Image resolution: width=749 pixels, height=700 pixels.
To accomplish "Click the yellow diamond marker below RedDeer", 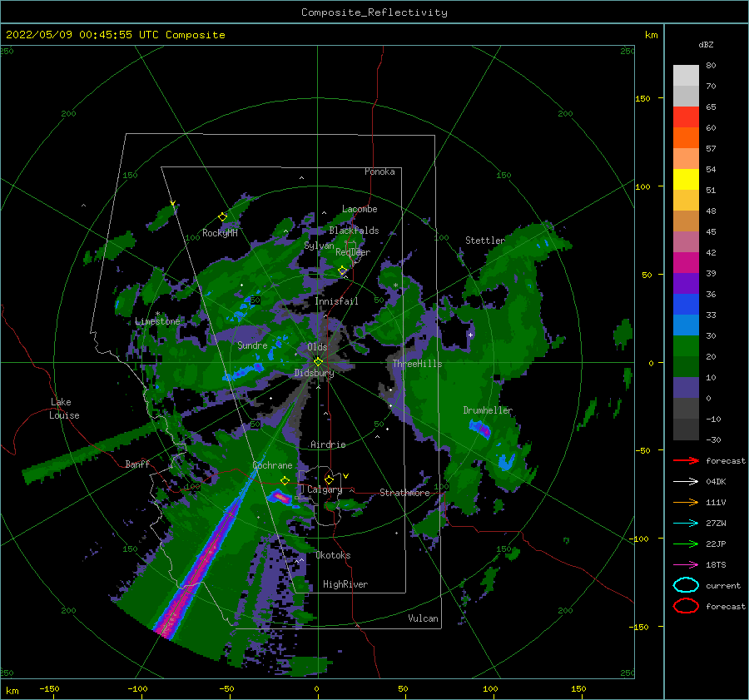I will [x=343, y=271].
